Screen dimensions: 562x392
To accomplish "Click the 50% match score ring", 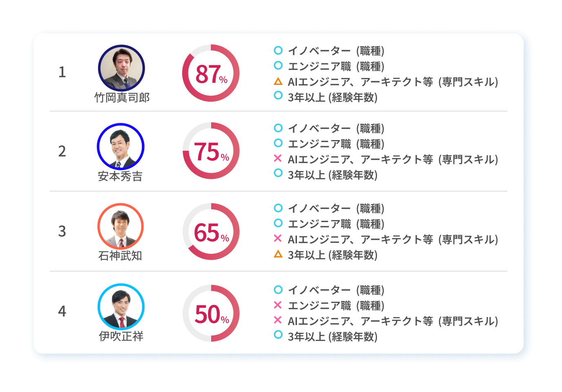I will 211,313.
